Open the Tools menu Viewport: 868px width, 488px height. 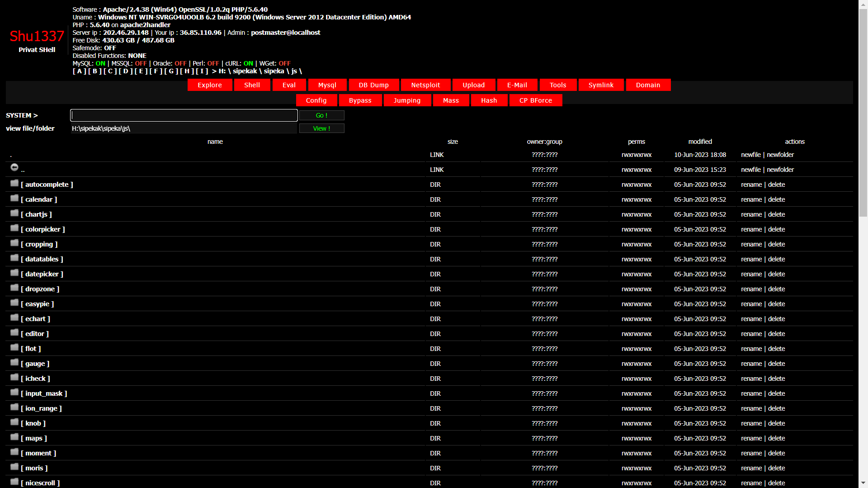pyautogui.click(x=558, y=85)
